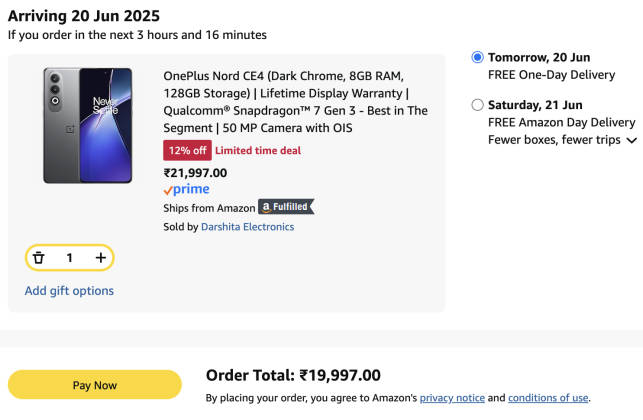Click Add gift options
The image size is (643, 420).
(69, 291)
